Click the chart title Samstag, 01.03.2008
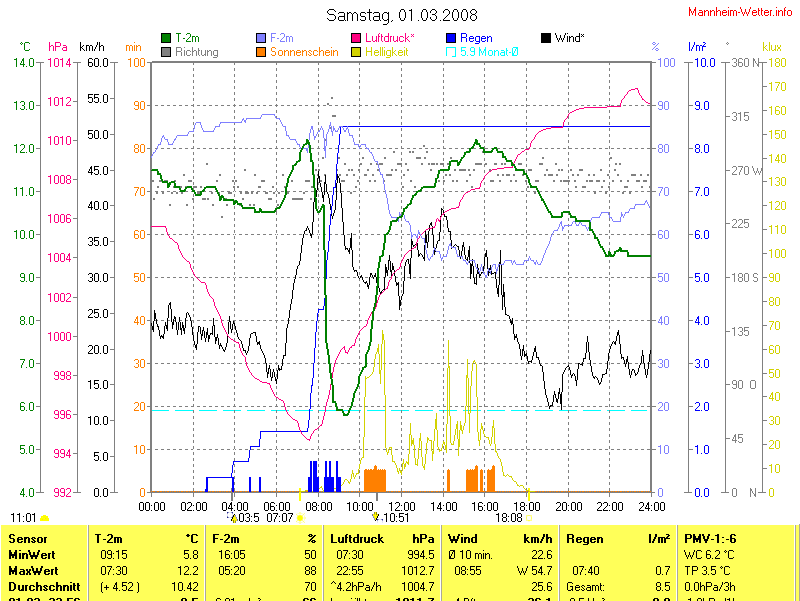800x601 pixels. 402,15
